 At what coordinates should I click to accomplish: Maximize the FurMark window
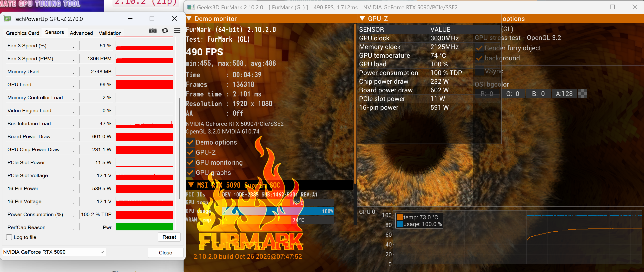(612, 7)
